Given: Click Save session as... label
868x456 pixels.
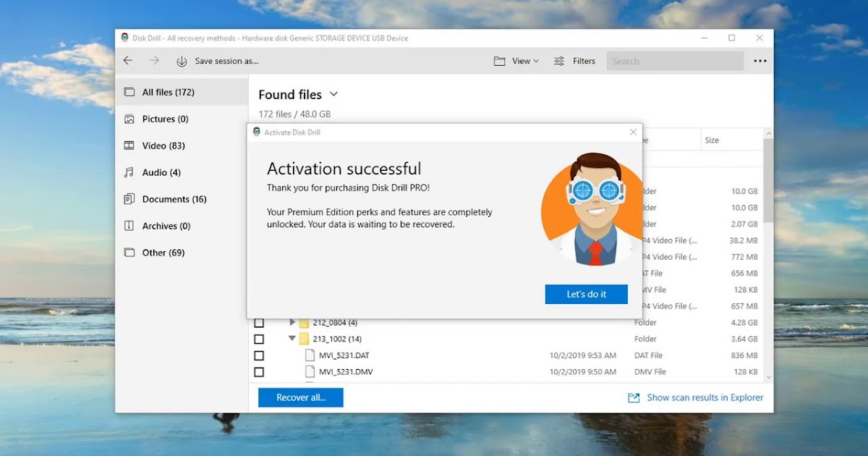Looking at the screenshot, I should 226,62.
